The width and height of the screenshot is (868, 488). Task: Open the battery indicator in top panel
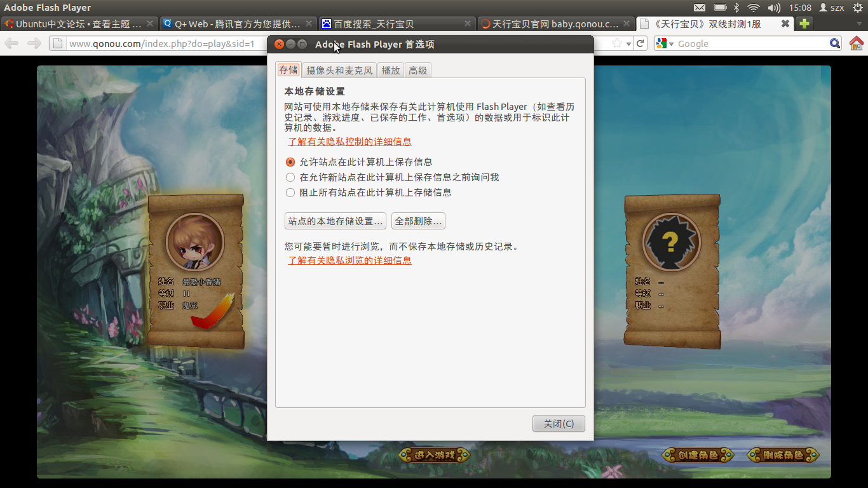coord(720,8)
